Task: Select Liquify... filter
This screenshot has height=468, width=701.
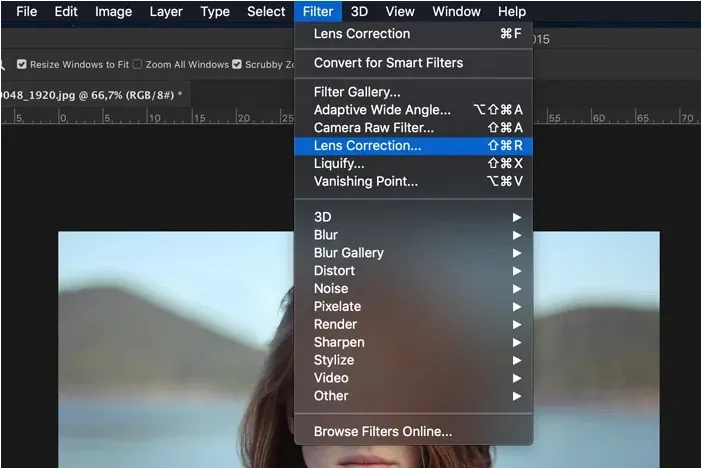Action: click(339, 164)
